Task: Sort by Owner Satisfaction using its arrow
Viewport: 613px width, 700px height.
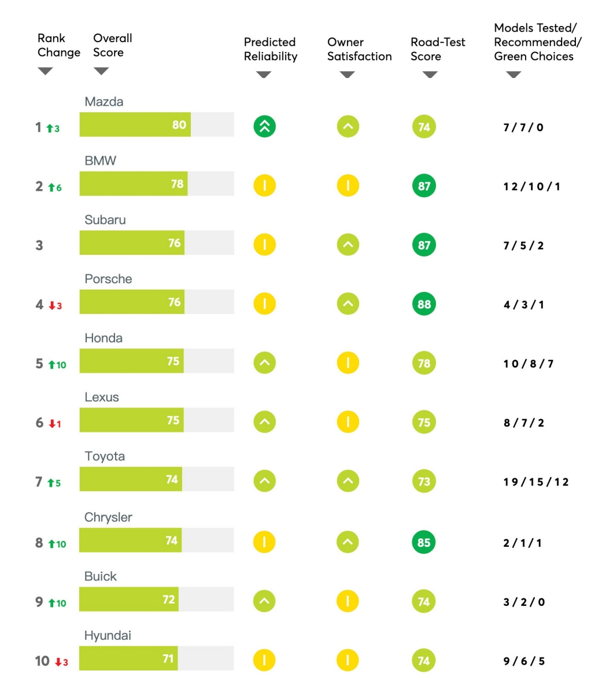Action: tap(347, 75)
